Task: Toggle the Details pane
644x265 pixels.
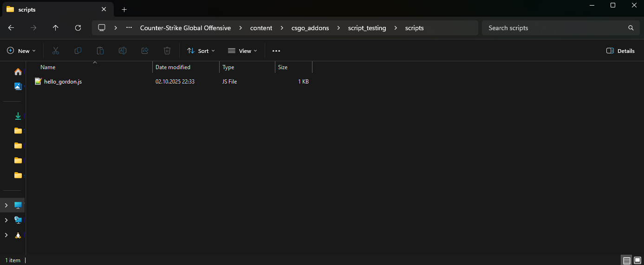Action: click(620, 51)
